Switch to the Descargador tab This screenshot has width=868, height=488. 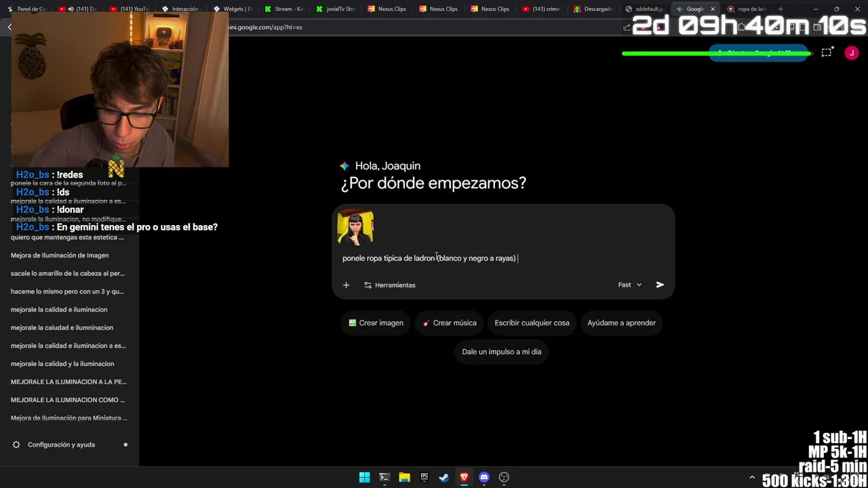(593, 9)
